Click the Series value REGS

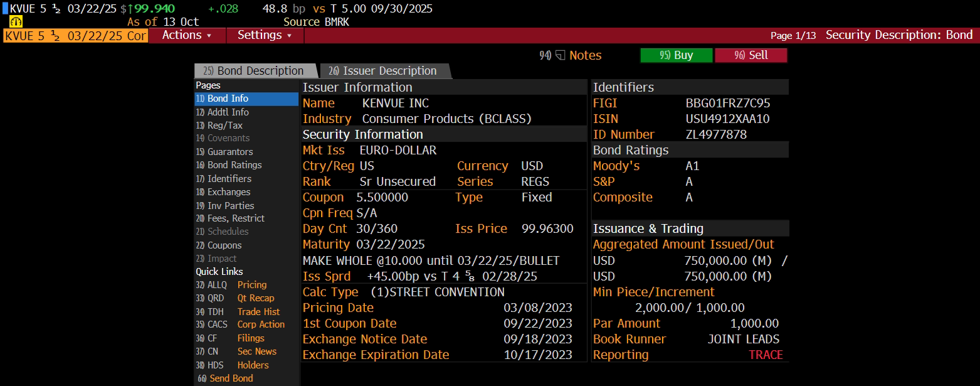(535, 181)
